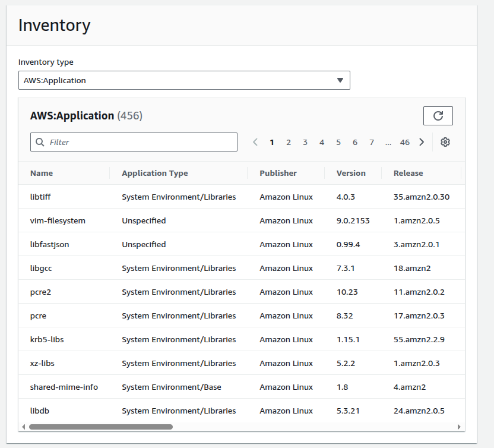
Task: Click version 7.3.1 cell
Action: tap(346, 269)
